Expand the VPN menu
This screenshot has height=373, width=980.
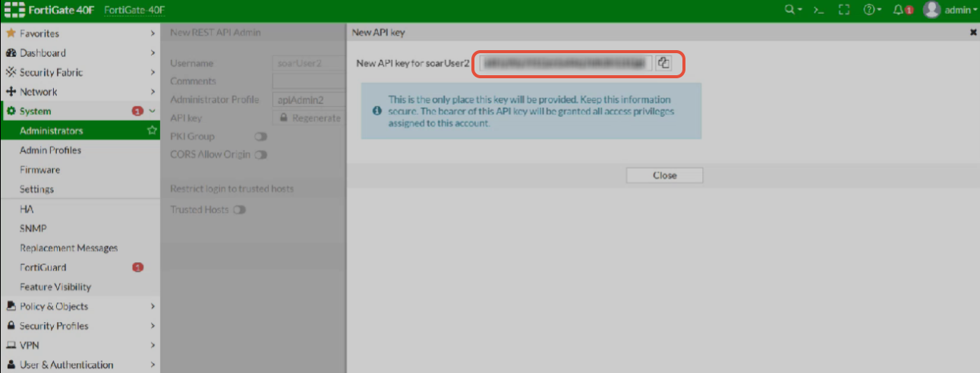click(80, 346)
